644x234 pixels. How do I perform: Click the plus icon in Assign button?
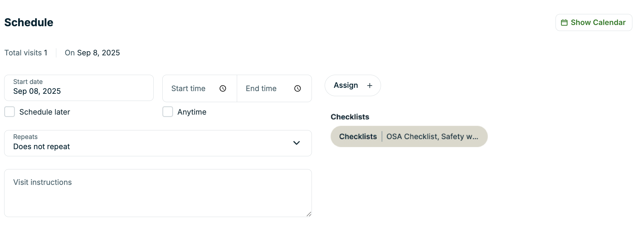[x=370, y=86]
